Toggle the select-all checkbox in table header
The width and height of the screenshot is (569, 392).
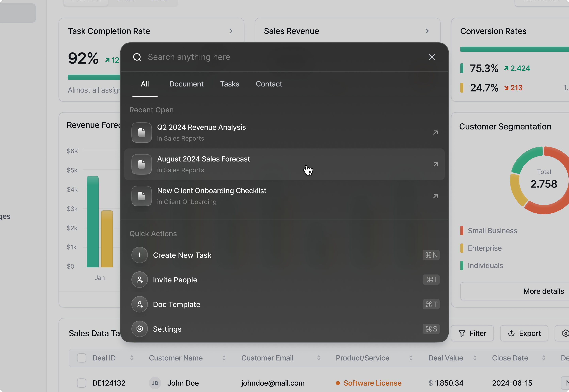pyautogui.click(x=81, y=358)
